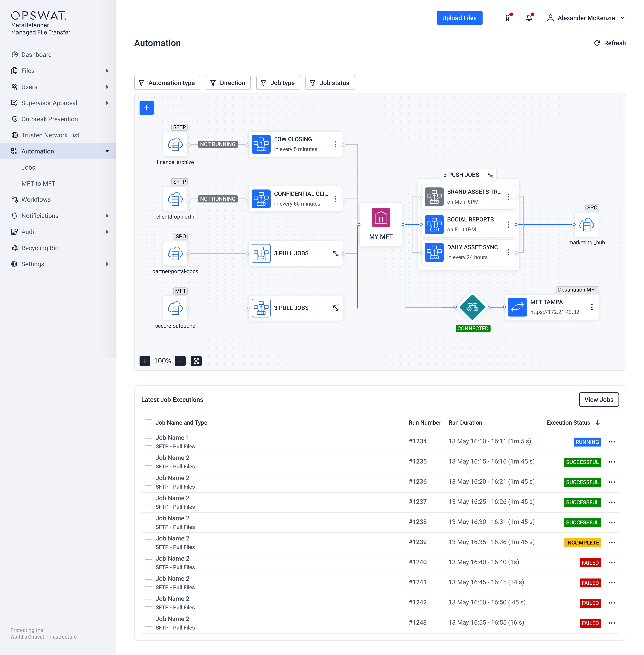
Task: Tick checkbox for run #1239 row
Action: tap(148, 542)
